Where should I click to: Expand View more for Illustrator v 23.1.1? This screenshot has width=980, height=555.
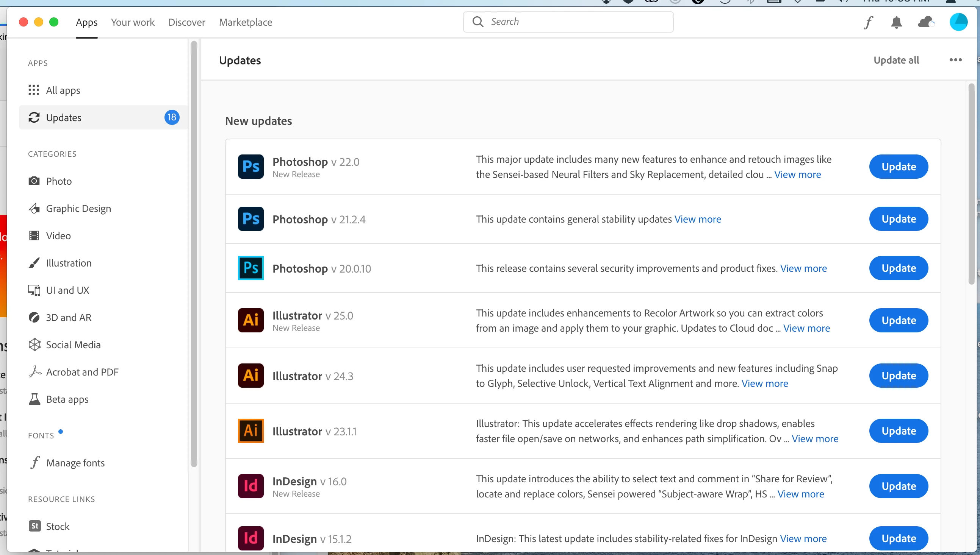click(x=815, y=439)
